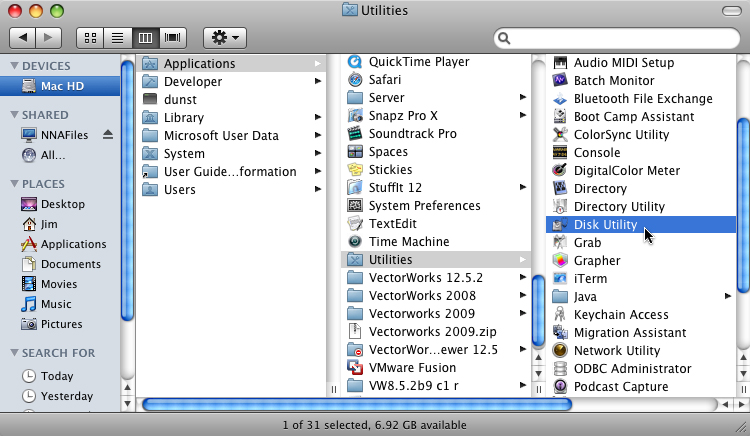Open the Action gear dropdown menu
750x436 pixels.
pos(224,38)
